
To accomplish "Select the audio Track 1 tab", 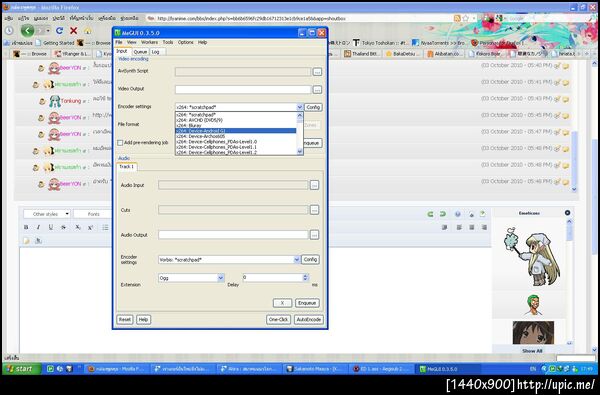I will coord(127,167).
